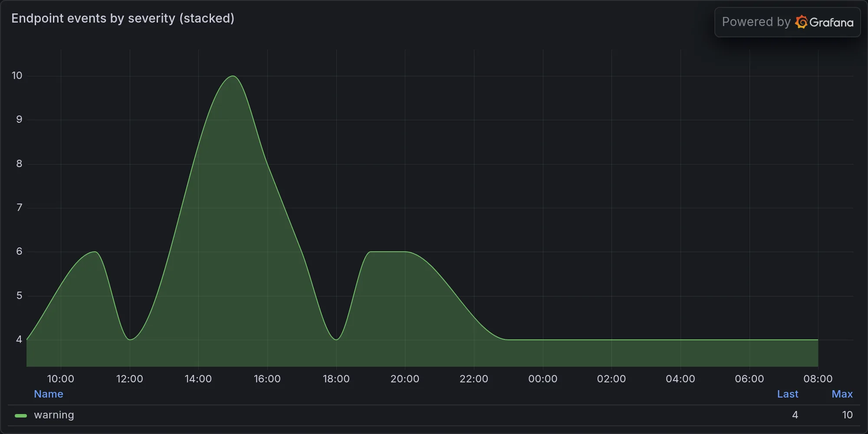Image resolution: width=868 pixels, height=434 pixels.
Task: Click the 22:00 time axis label
Action: coord(474,379)
